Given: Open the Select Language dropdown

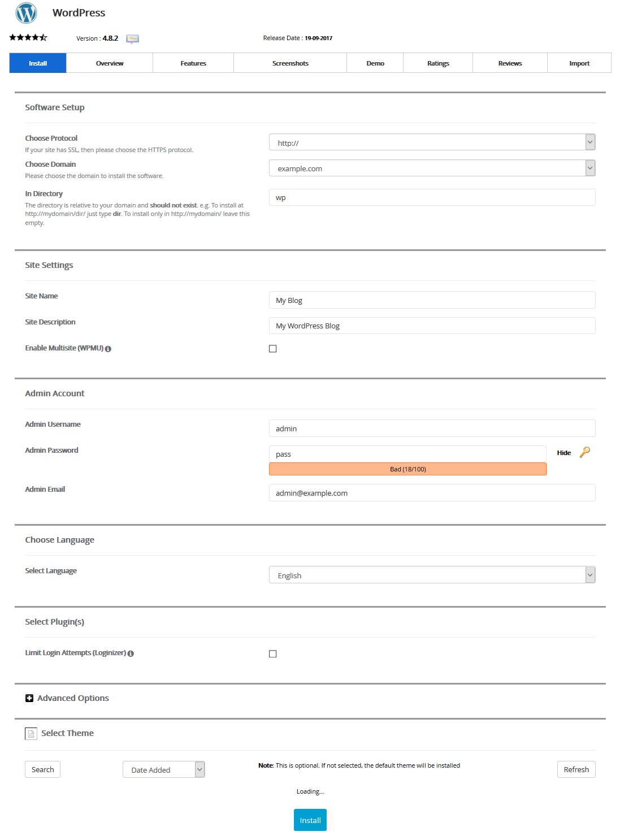Looking at the screenshot, I should pos(432,575).
